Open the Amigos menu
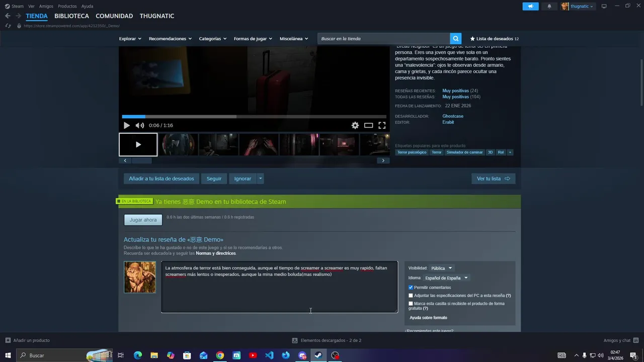The image size is (644, 362). click(x=46, y=6)
